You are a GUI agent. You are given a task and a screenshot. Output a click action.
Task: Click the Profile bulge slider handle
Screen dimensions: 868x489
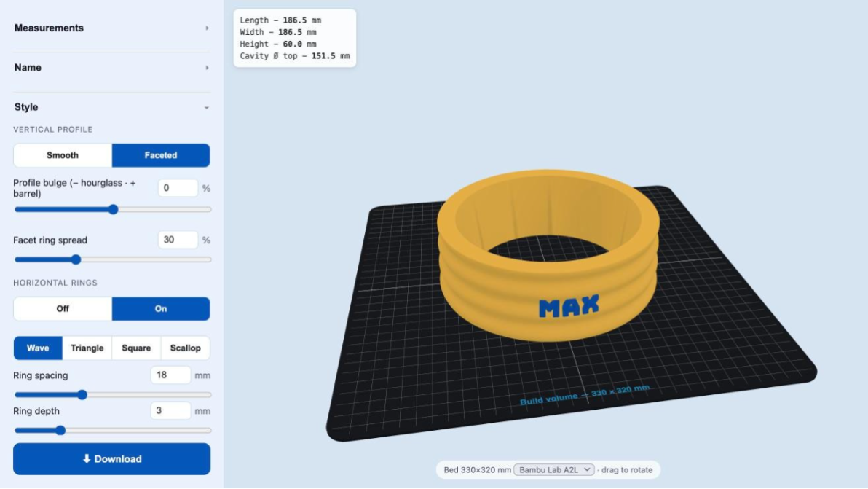pyautogui.click(x=113, y=209)
